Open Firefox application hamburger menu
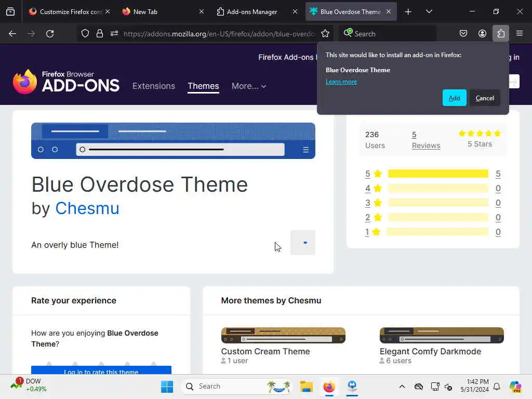532x399 pixels. 520,34
